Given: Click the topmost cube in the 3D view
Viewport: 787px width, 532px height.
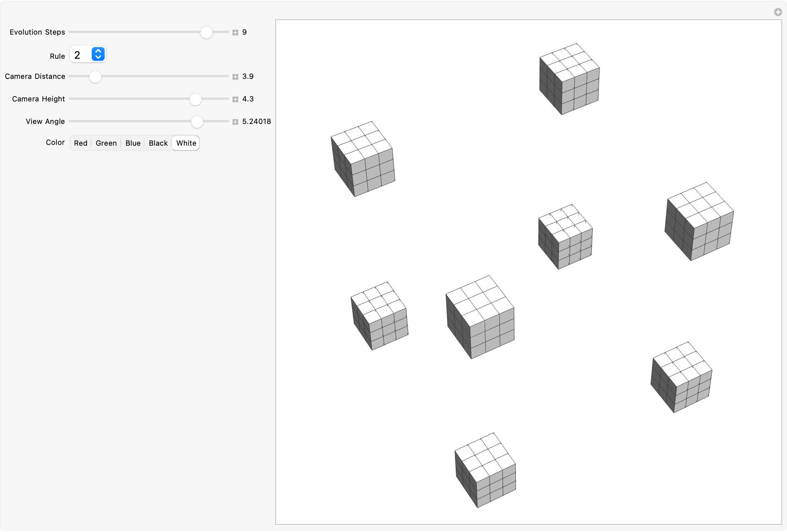Looking at the screenshot, I should tap(569, 79).
